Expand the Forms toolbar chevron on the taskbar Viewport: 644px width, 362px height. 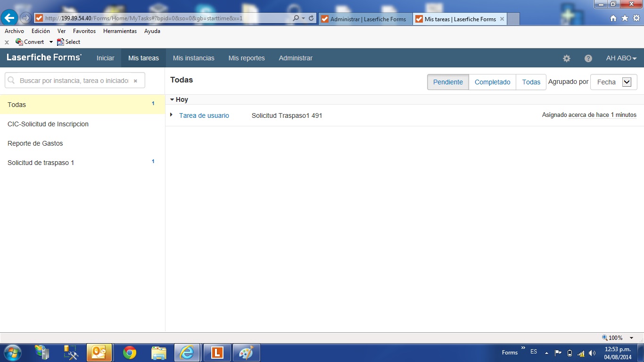pos(523,349)
